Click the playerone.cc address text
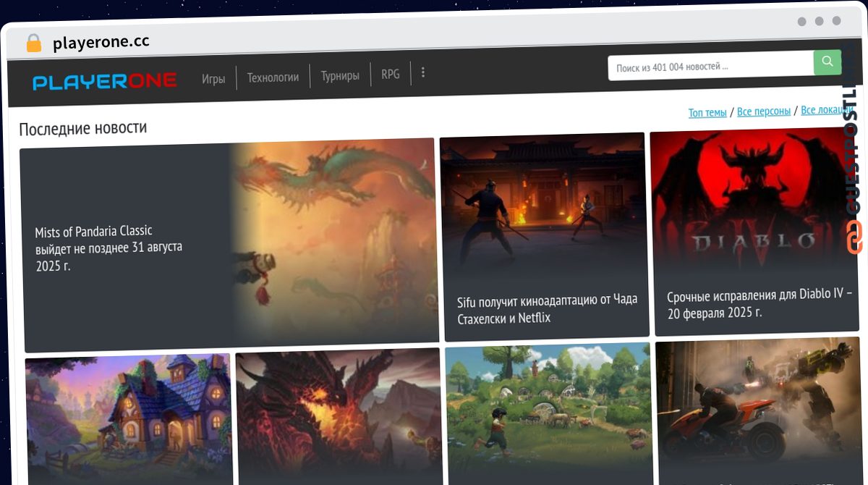 (101, 43)
